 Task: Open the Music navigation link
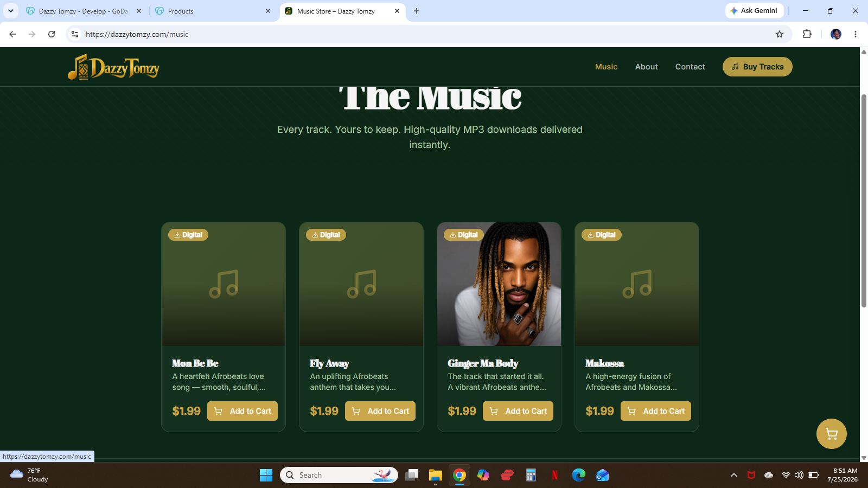[606, 67]
